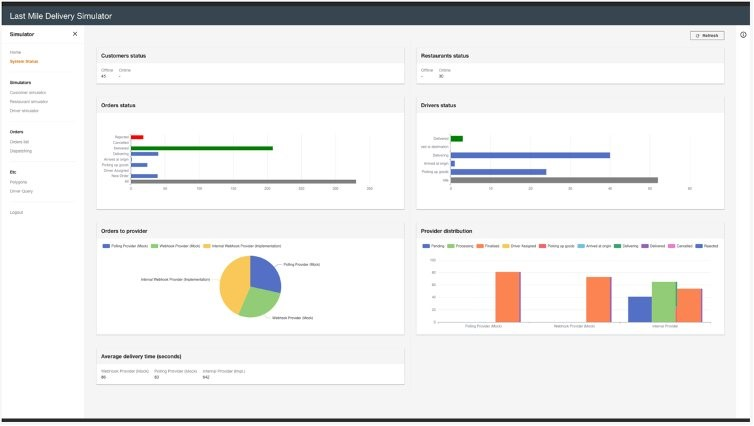Toggle the Pending legend swatch in Provider distribution
Viewport: 754px width, 426px height.
[x=426, y=246]
